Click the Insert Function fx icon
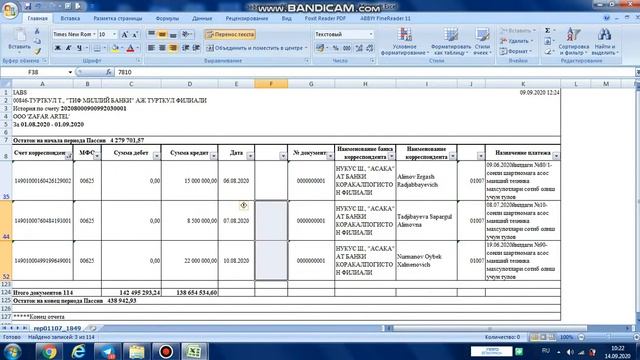Screen dimensions: 640x360 (x=109, y=72)
